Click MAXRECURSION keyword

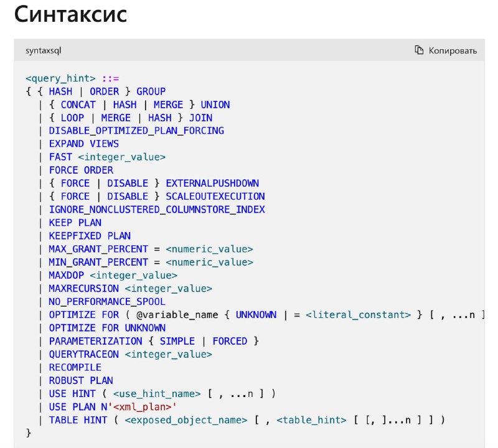(x=84, y=289)
